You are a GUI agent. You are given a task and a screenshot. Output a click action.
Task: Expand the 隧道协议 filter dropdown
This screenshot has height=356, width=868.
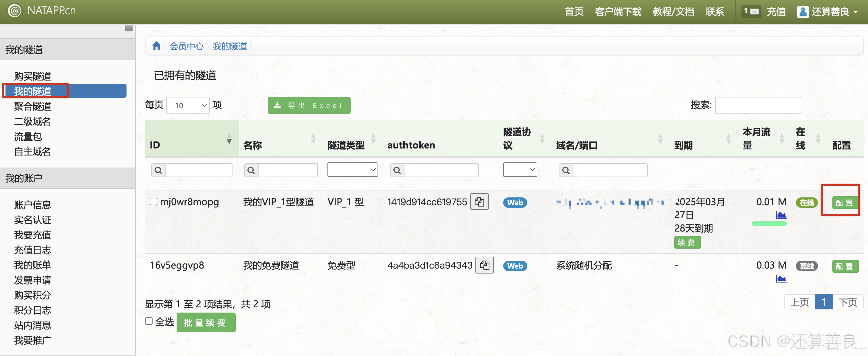click(x=520, y=170)
